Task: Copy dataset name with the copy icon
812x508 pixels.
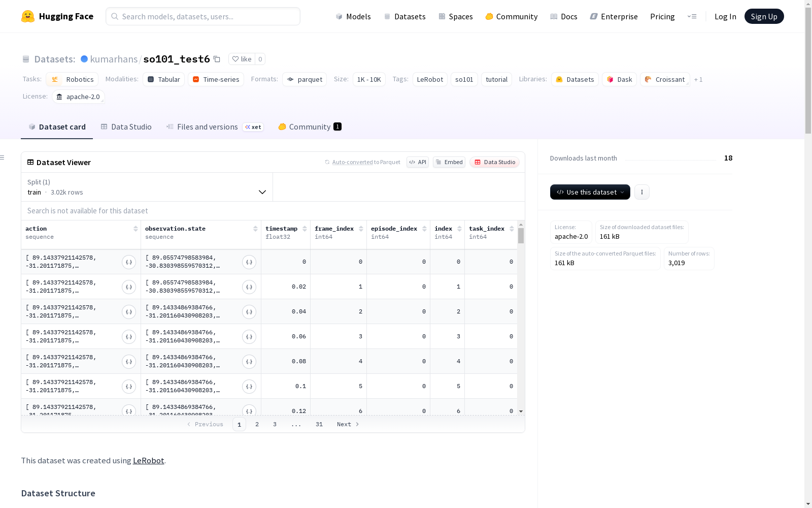Action: pos(217,59)
